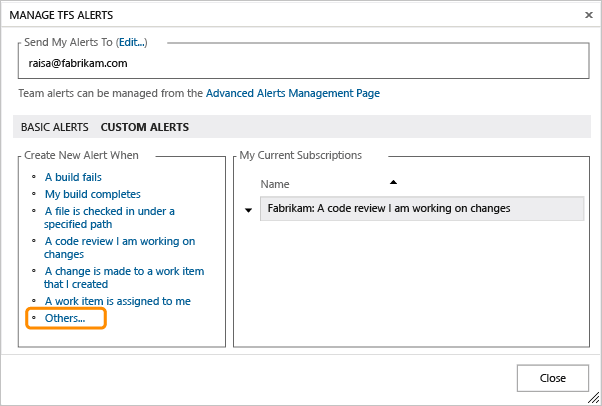
Task: Create alert for My build completes
Action: (93, 194)
